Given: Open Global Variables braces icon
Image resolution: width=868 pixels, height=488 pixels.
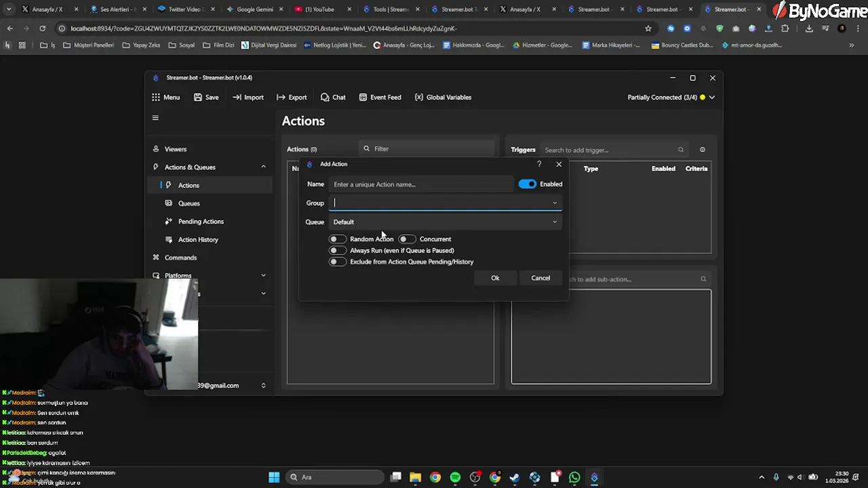Looking at the screenshot, I should tap(419, 97).
